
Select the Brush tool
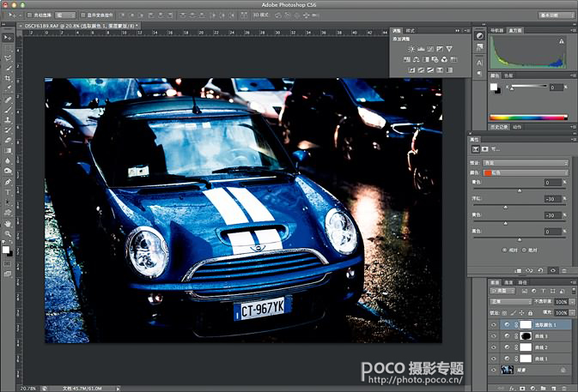8,109
